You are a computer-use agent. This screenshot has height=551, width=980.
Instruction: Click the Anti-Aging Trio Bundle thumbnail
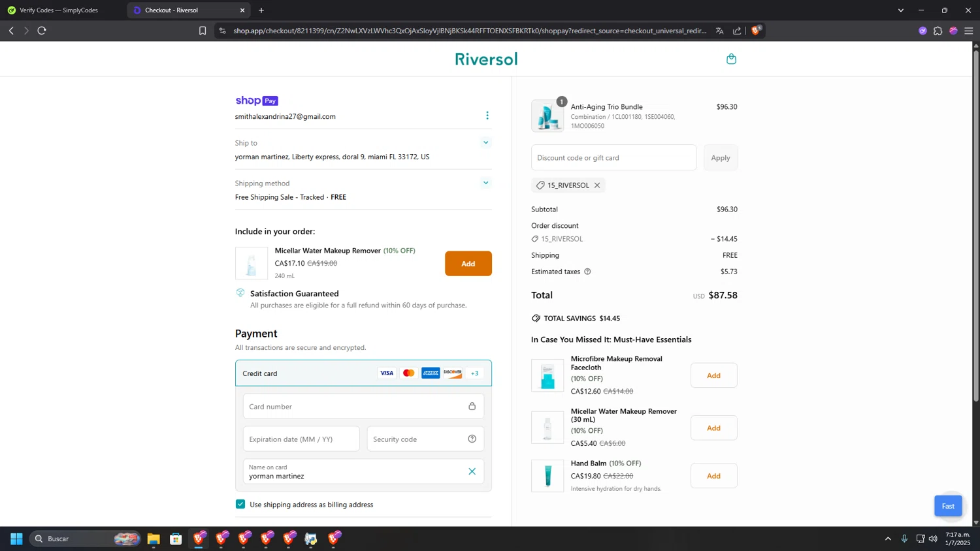pos(547,116)
